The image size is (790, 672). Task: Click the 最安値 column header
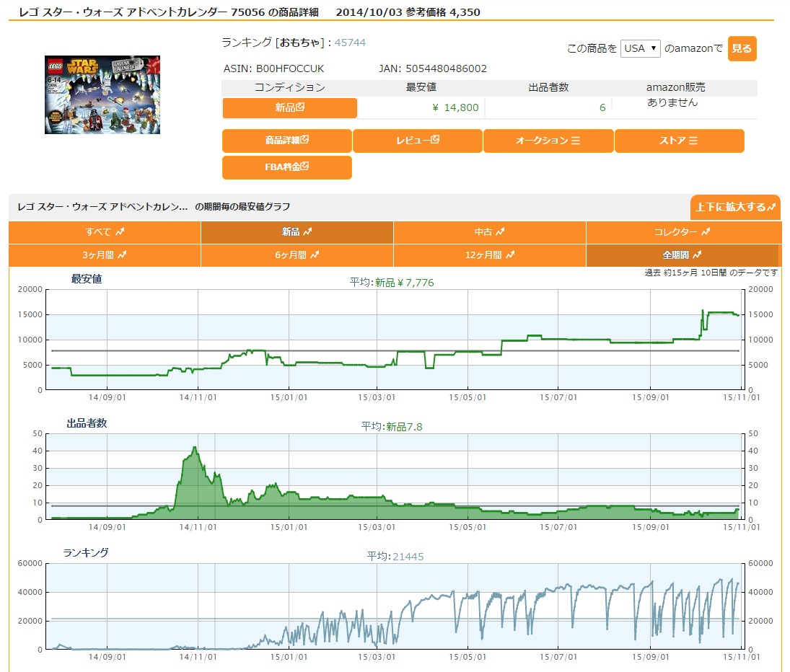point(421,87)
